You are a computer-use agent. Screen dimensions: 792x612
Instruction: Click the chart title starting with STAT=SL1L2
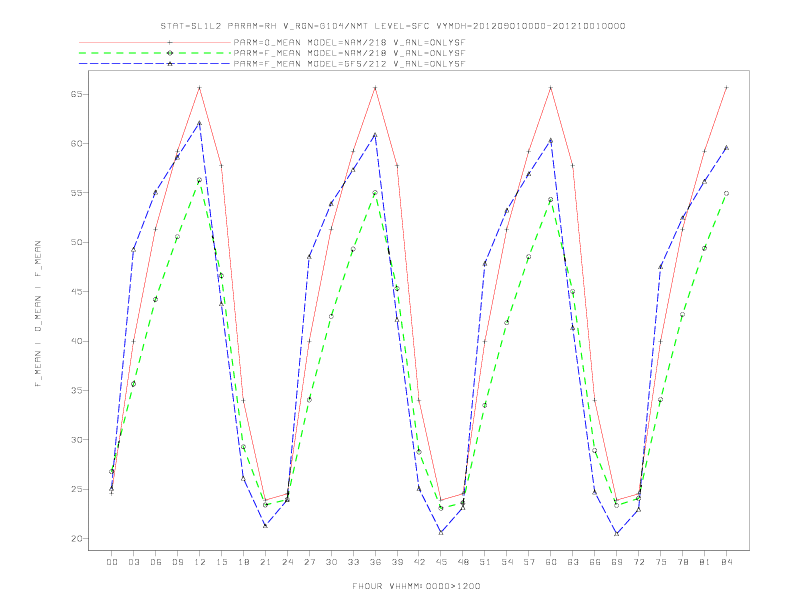click(x=392, y=26)
